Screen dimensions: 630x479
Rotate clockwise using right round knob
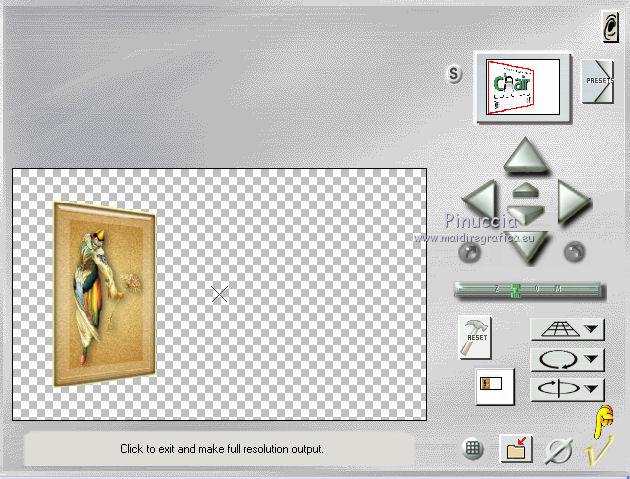tap(575, 252)
